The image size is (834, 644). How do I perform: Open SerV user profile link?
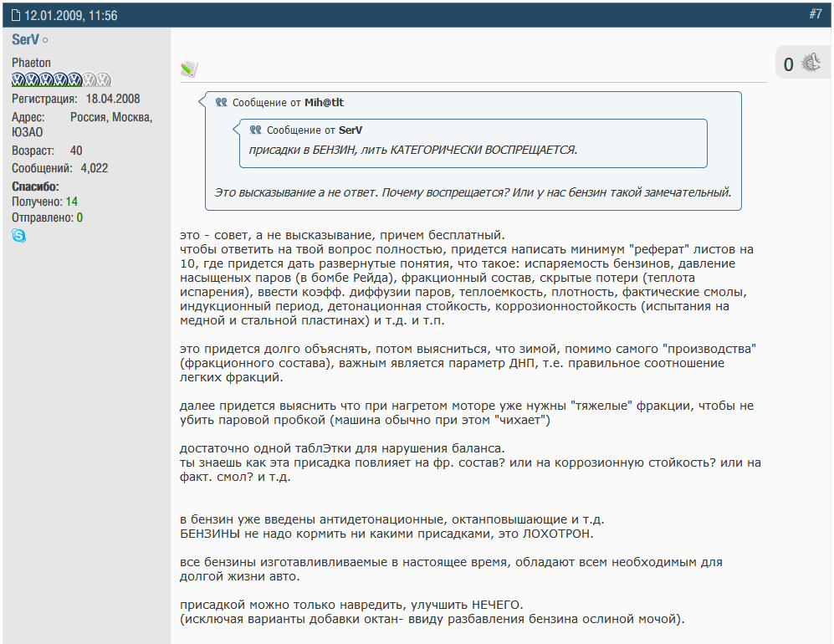[x=25, y=39]
